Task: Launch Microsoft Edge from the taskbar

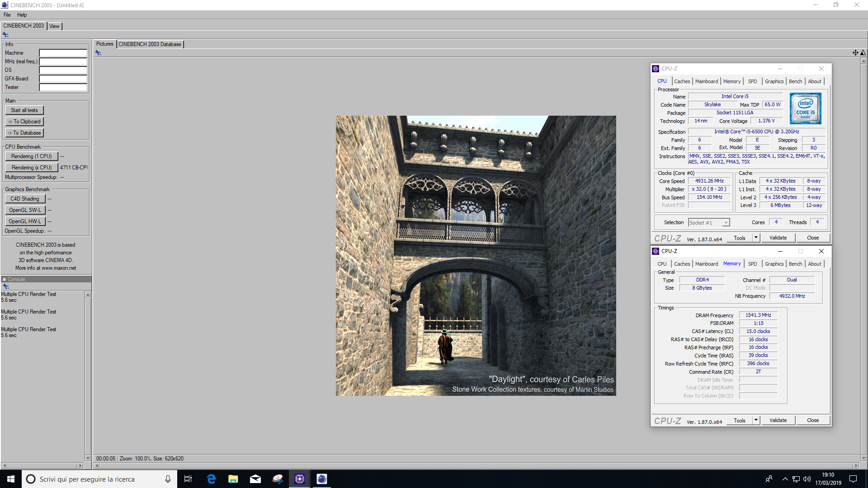Action: pyautogui.click(x=211, y=479)
